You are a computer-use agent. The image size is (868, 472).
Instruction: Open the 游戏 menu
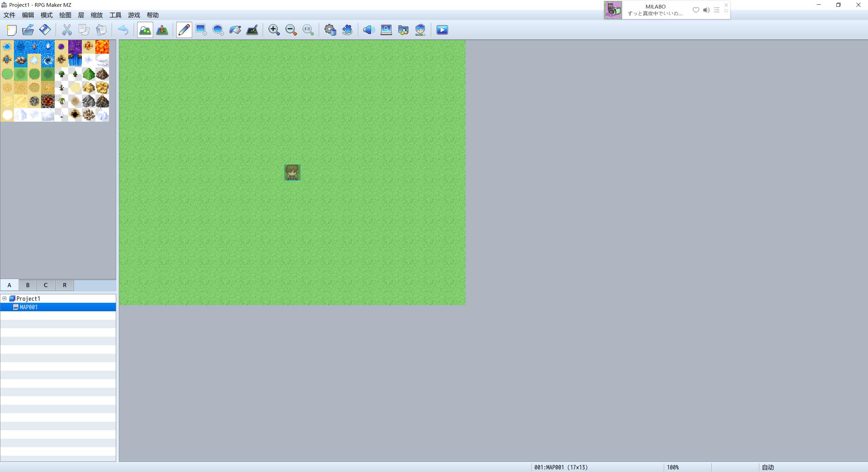[134, 15]
